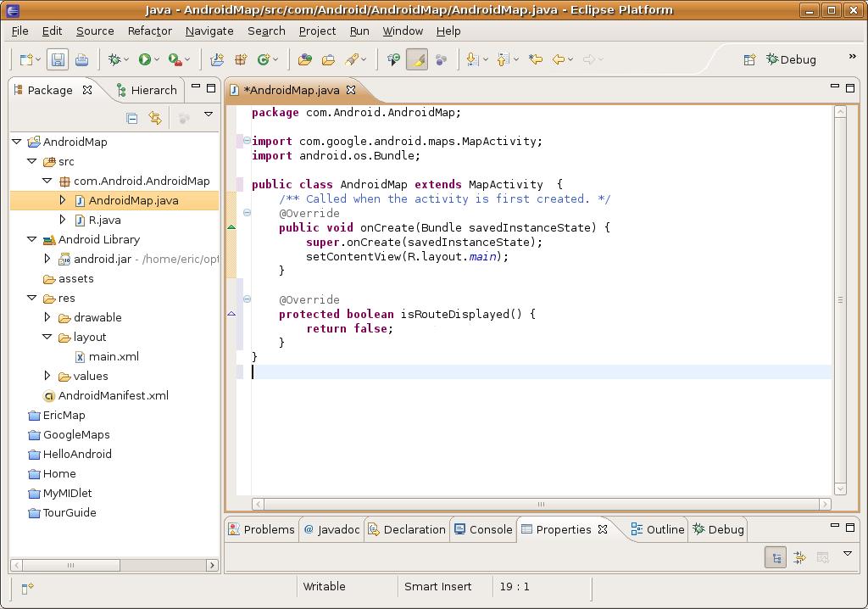Screen dimensions: 868x609
Task: Open Search with the flashlight icon
Action: tap(351, 59)
